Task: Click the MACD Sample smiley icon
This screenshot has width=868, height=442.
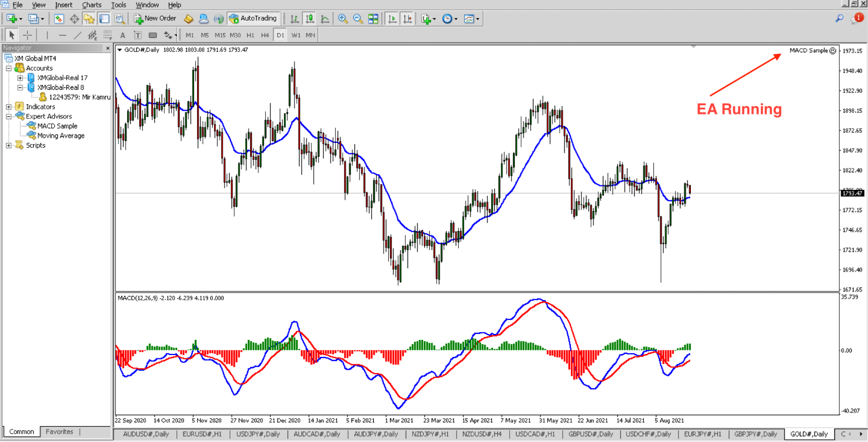Action: click(x=833, y=50)
